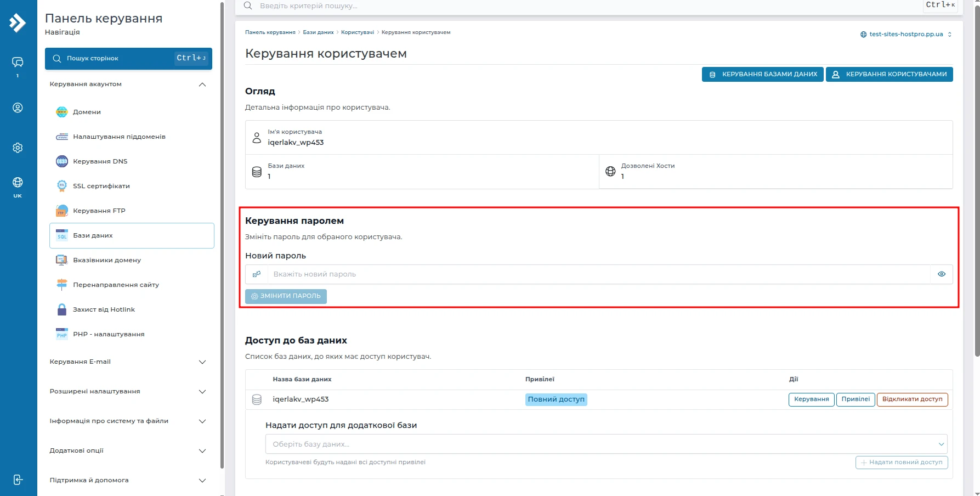The height and width of the screenshot is (496, 980).
Task: Follow the Бази даних breadcrumb link
Action: [x=318, y=32]
